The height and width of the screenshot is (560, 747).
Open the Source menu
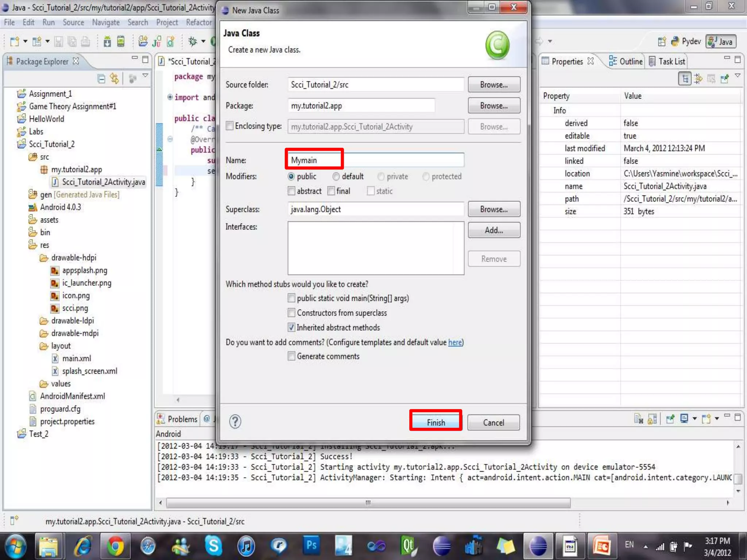(73, 23)
